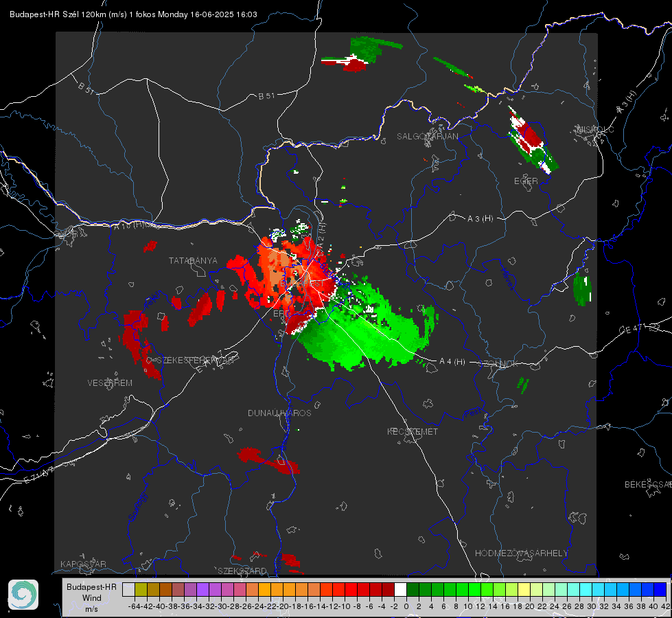672x618 pixels.
Task: Click the blue "Somogy" county label
Action: tap(137, 507)
